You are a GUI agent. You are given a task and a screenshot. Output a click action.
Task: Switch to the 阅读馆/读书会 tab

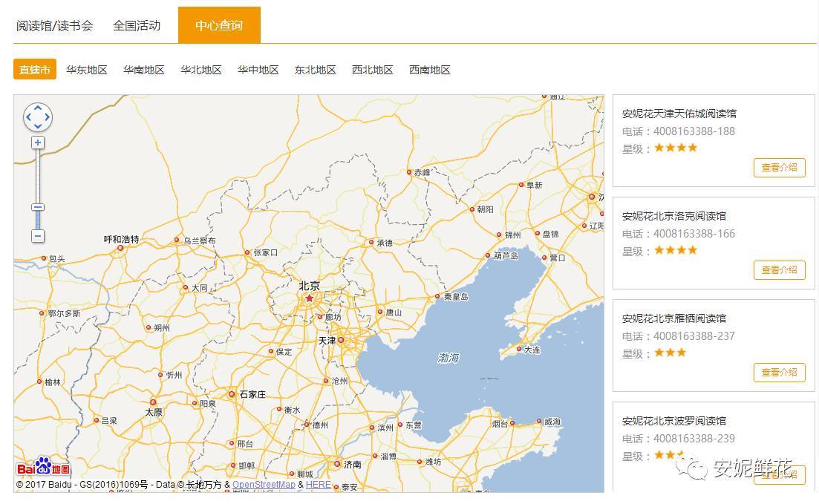click(54, 24)
